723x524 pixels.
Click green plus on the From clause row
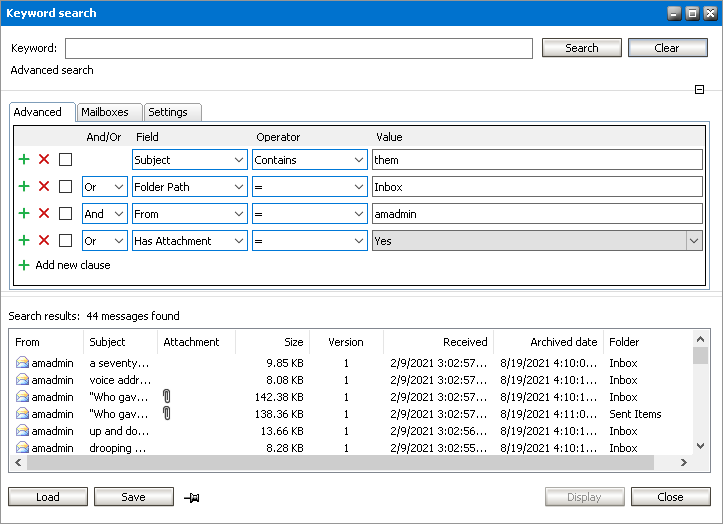click(x=24, y=213)
